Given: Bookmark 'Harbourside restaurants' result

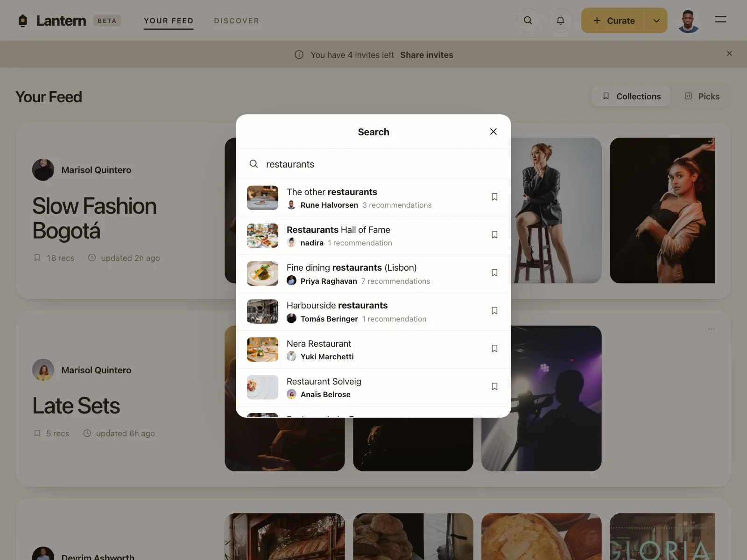Looking at the screenshot, I should tap(494, 311).
